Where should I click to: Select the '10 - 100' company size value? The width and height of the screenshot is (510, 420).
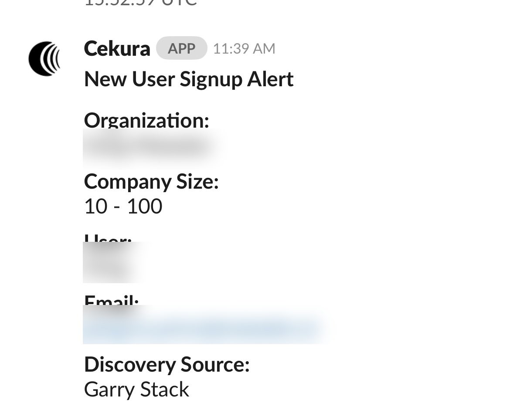[123, 206]
